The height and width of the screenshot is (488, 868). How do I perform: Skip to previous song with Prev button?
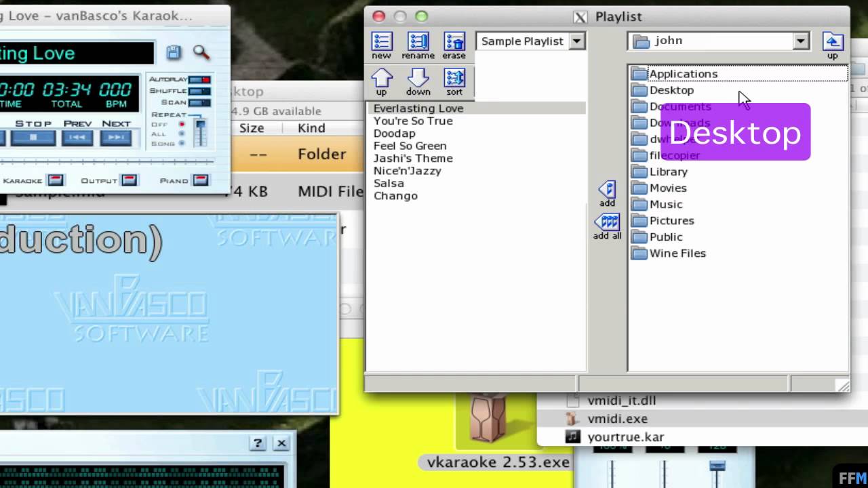pos(78,138)
